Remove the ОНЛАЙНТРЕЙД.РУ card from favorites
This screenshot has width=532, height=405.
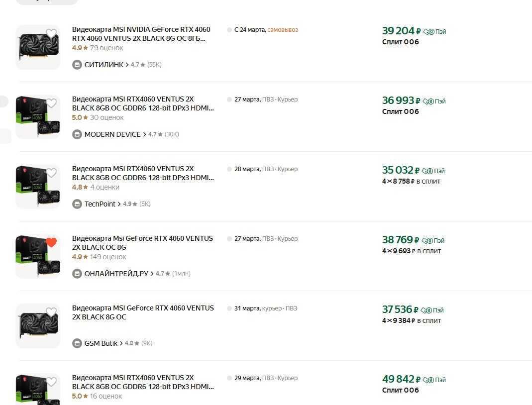51,243
